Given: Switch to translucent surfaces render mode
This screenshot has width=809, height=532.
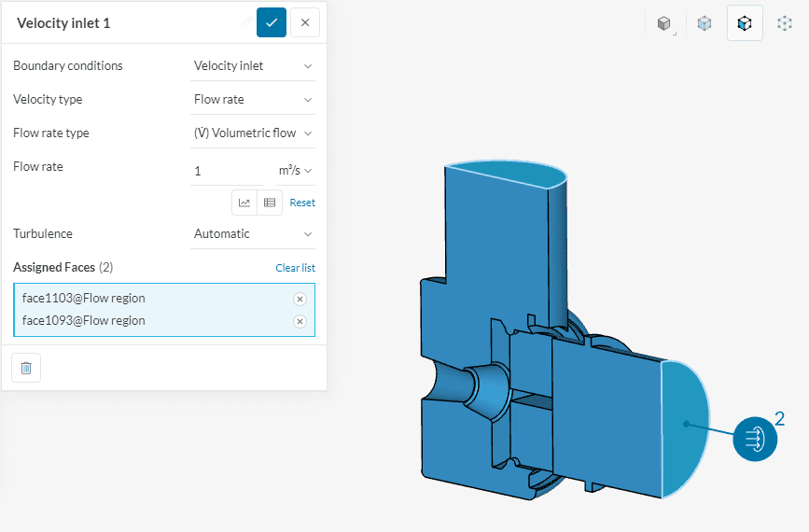Looking at the screenshot, I should click(x=704, y=23).
